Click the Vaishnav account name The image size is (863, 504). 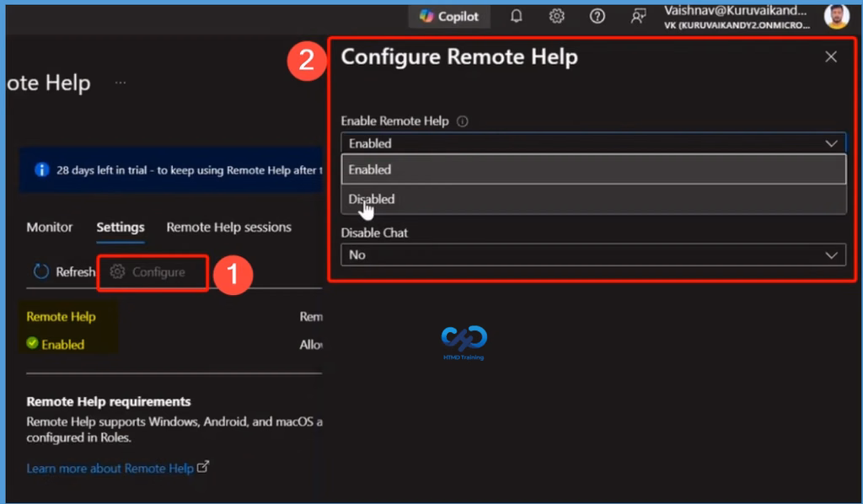736,10
